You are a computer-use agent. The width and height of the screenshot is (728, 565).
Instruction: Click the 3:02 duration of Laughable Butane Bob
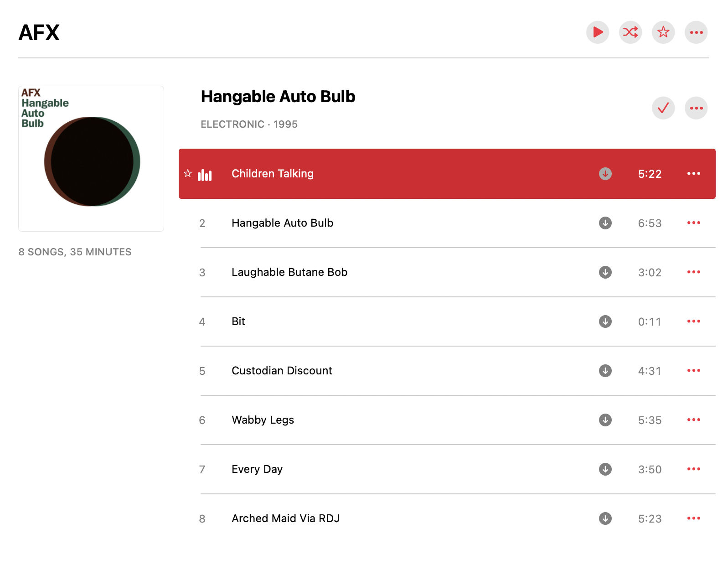click(650, 272)
